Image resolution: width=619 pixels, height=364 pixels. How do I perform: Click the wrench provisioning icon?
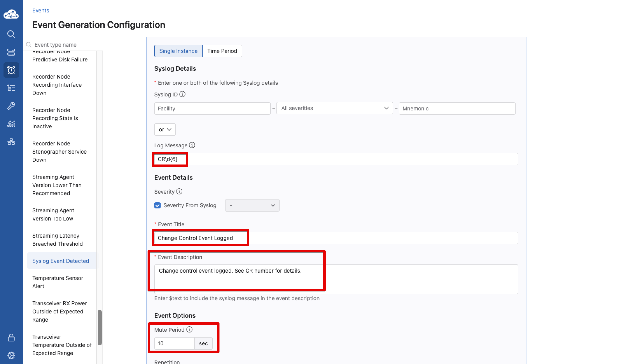point(11,106)
